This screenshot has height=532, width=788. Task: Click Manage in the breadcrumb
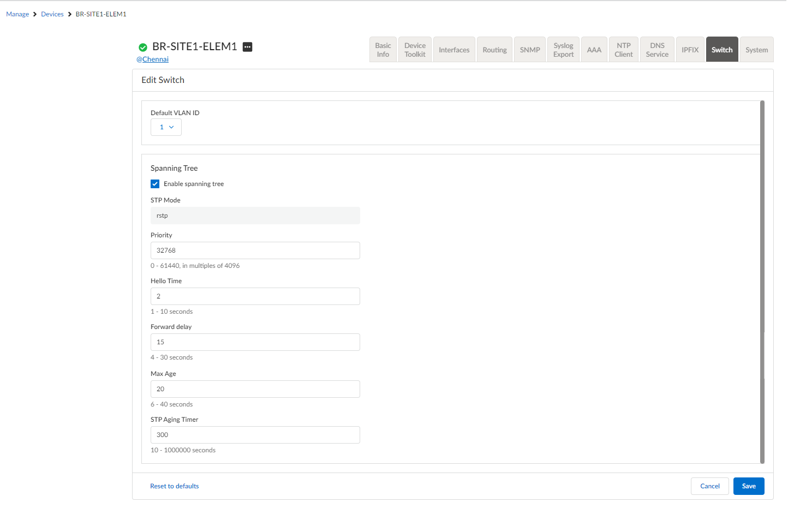(17, 14)
